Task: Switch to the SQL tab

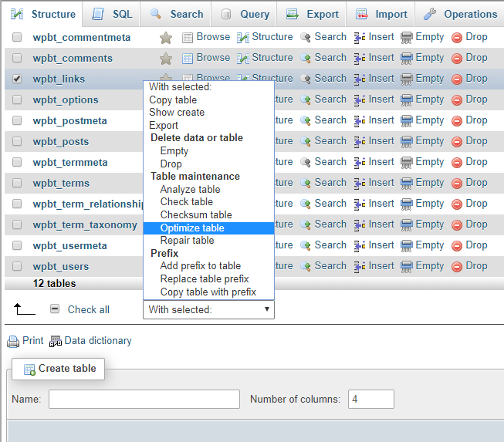Action: (x=112, y=14)
